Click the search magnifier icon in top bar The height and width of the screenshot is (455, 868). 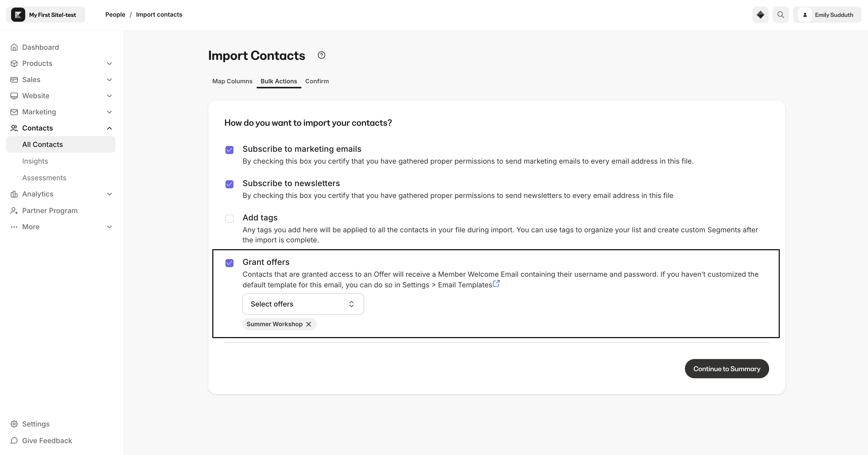[781, 14]
